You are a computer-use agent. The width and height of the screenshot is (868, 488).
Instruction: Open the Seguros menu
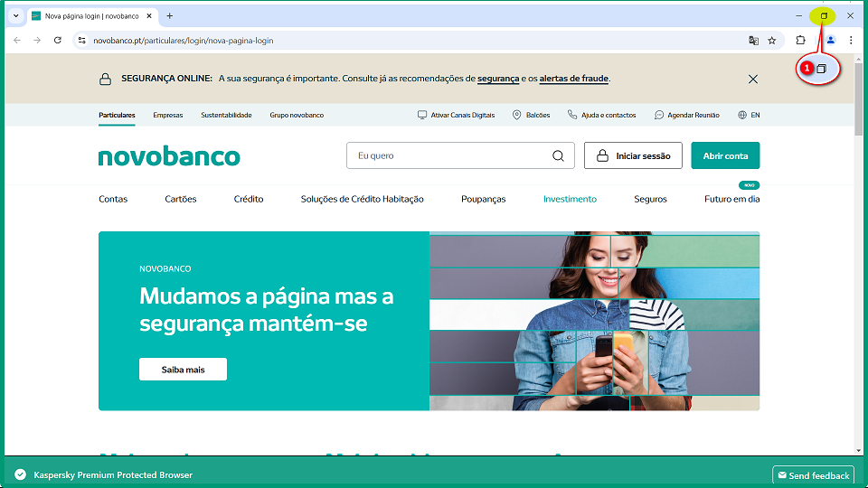pyautogui.click(x=650, y=199)
